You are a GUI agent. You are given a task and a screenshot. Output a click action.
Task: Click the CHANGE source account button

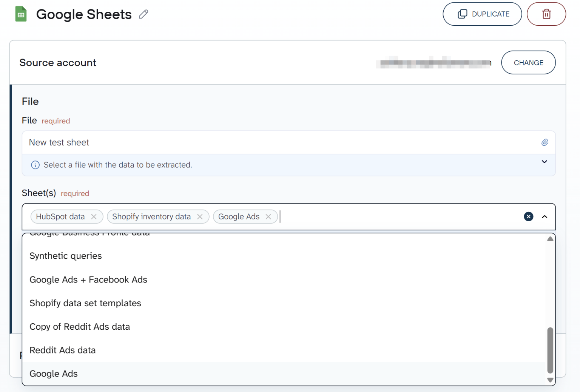(x=528, y=63)
